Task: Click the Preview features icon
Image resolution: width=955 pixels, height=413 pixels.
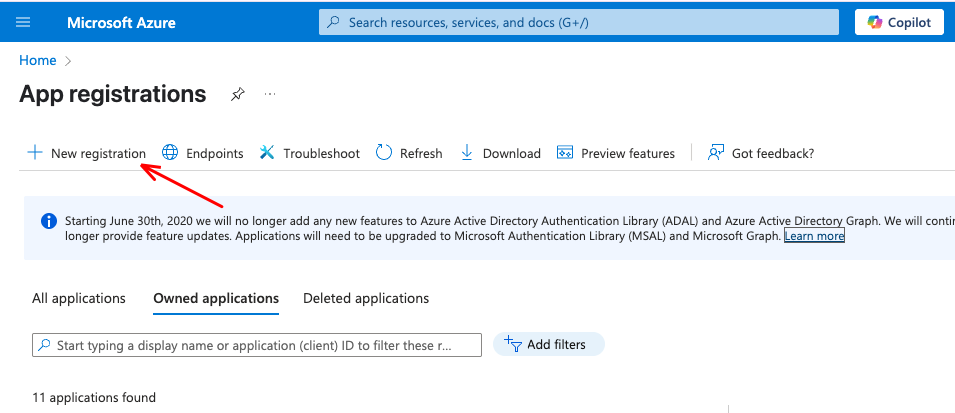Action: pos(565,153)
